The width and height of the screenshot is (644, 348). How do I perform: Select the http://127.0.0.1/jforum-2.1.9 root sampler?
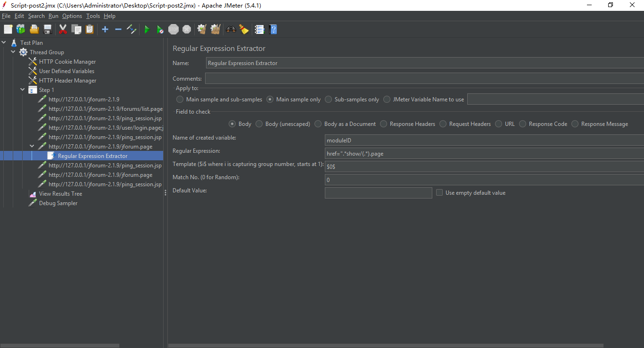point(84,99)
